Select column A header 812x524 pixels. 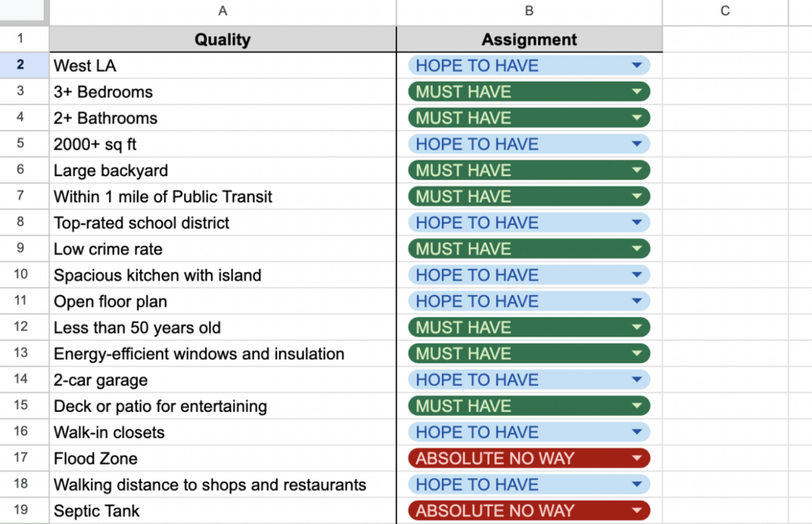point(223,11)
